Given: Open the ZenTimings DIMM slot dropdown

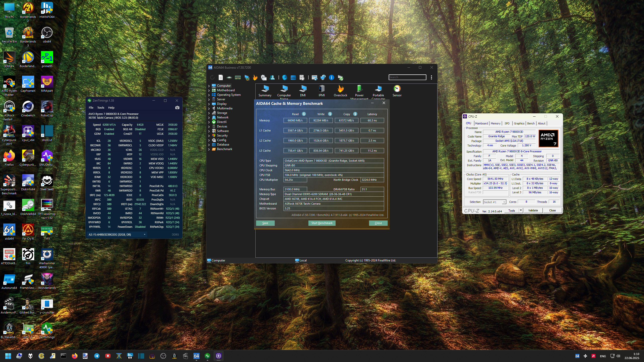Looking at the screenshot, I should coord(144,235).
